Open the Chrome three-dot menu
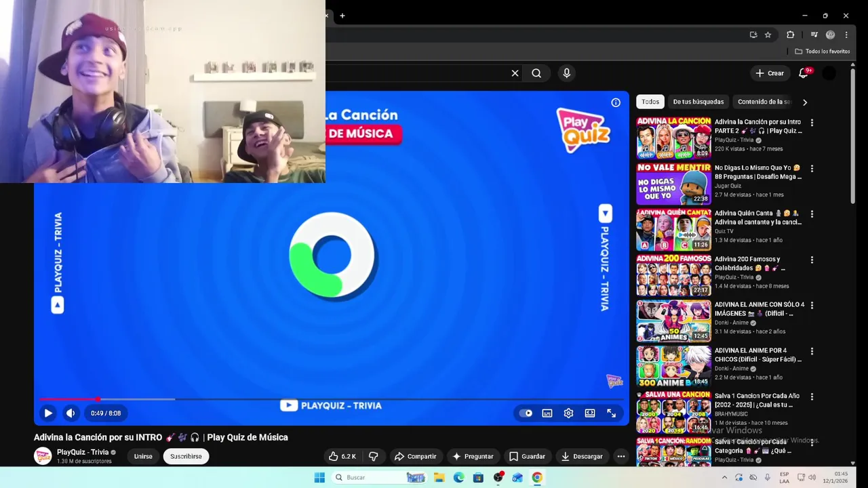The width and height of the screenshot is (868, 488). [x=846, y=35]
